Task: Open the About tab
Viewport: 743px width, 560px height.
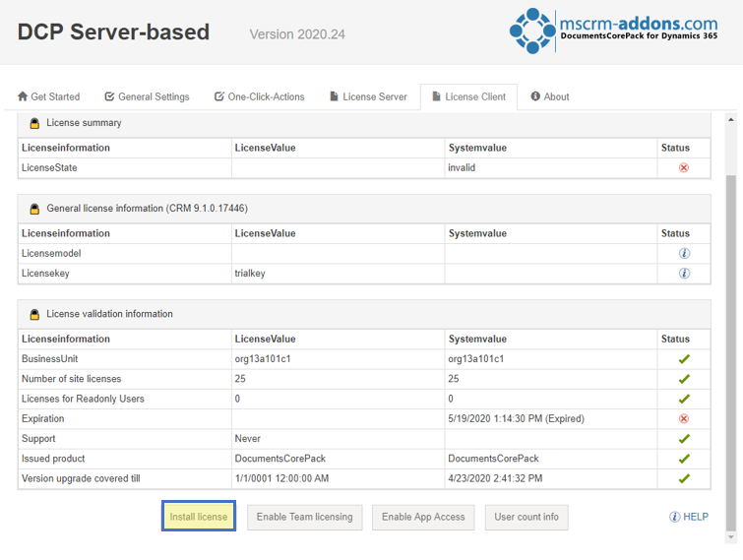Action: pyautogui.click(x=550, y=96)
